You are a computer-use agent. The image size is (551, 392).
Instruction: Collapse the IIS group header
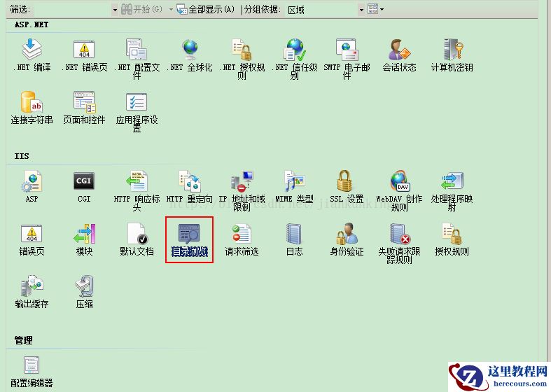click(x=22, y=156)
